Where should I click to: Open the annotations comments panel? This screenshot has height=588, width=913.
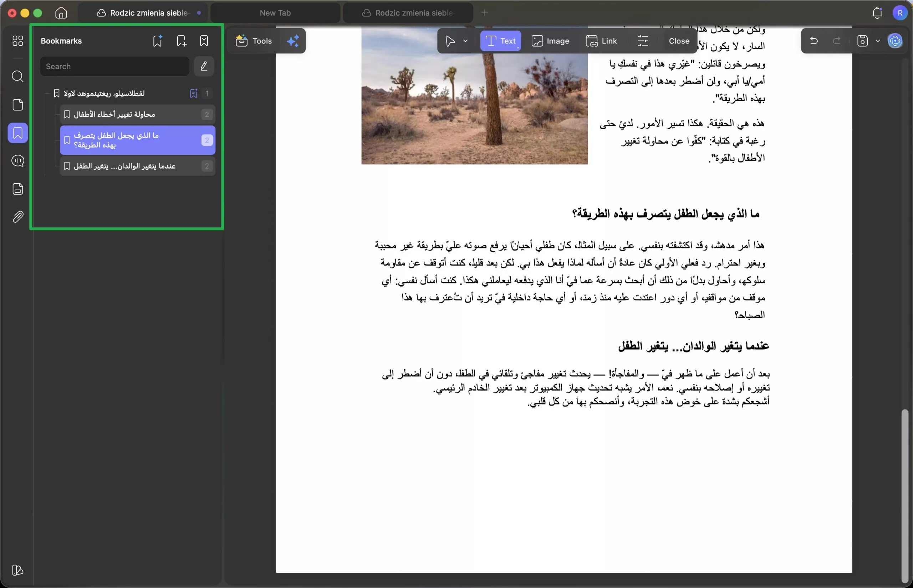17,161
